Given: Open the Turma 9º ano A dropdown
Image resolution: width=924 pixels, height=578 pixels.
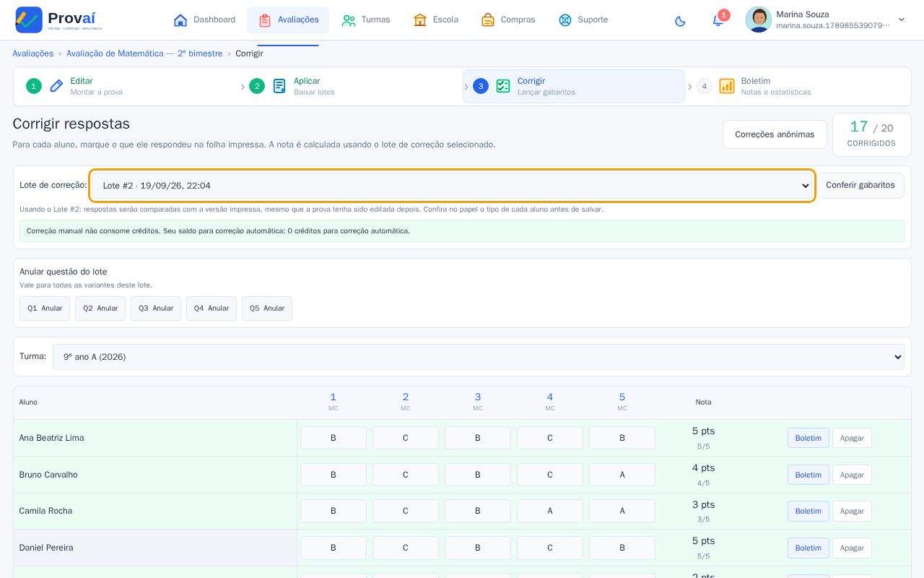Looking at the screenshot, I should coord(479,357).
